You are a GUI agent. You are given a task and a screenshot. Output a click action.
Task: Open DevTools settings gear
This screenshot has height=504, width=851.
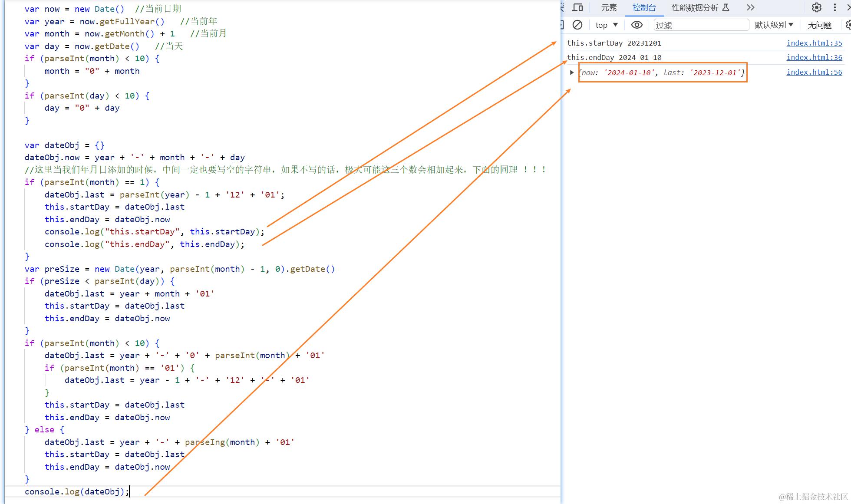click(816, 7)
